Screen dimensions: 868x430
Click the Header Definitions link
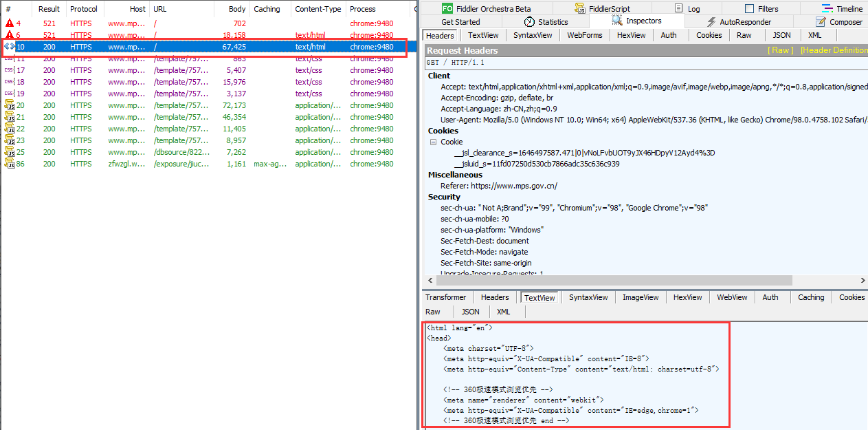pos(834,50)
